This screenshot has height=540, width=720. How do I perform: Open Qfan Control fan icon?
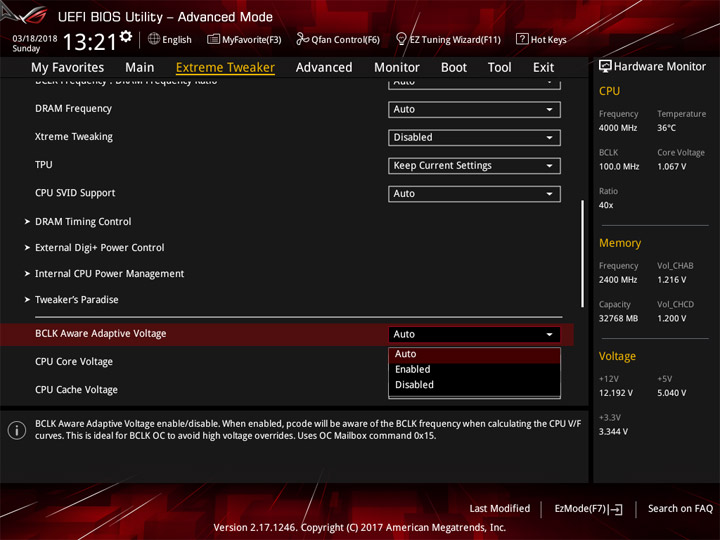[302, 39]
